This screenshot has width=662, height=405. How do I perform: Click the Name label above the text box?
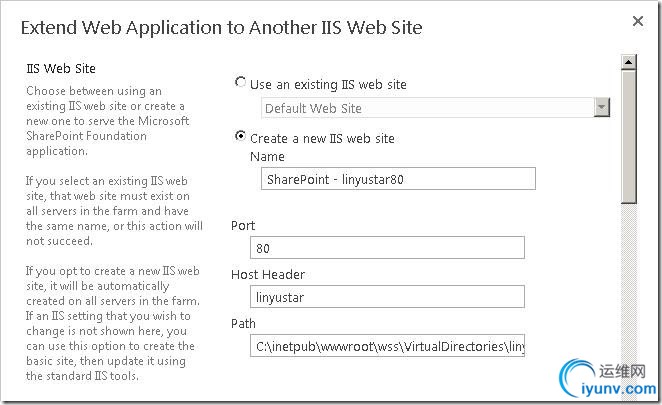pyautogui.click(x=267, y=156)
